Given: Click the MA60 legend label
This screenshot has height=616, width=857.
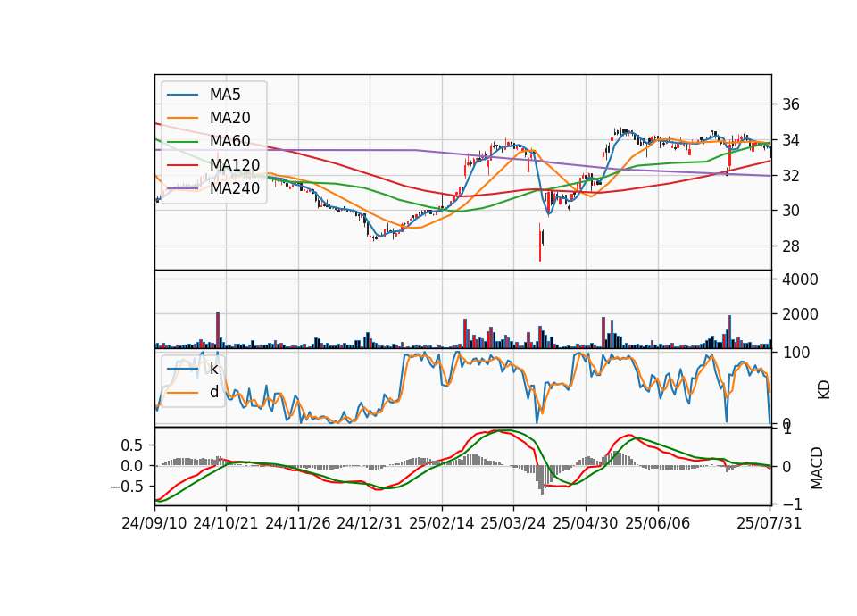Looking at the screenshot, I should coord(229,141).
